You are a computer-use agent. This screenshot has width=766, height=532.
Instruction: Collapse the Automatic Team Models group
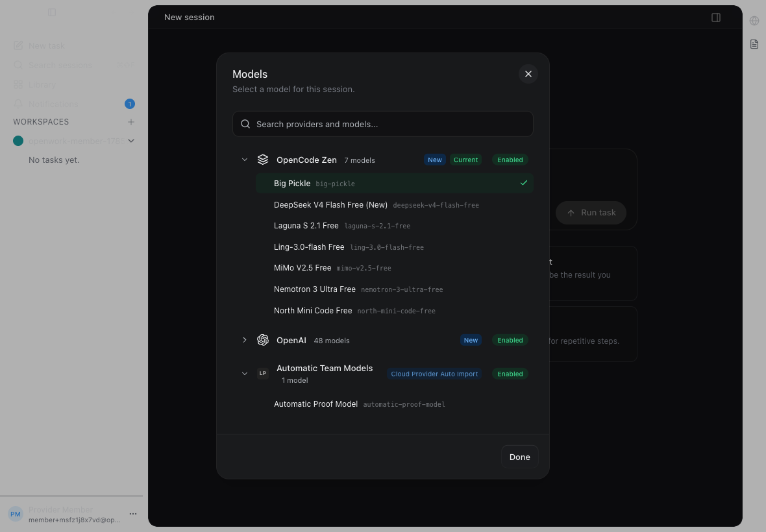245,374
